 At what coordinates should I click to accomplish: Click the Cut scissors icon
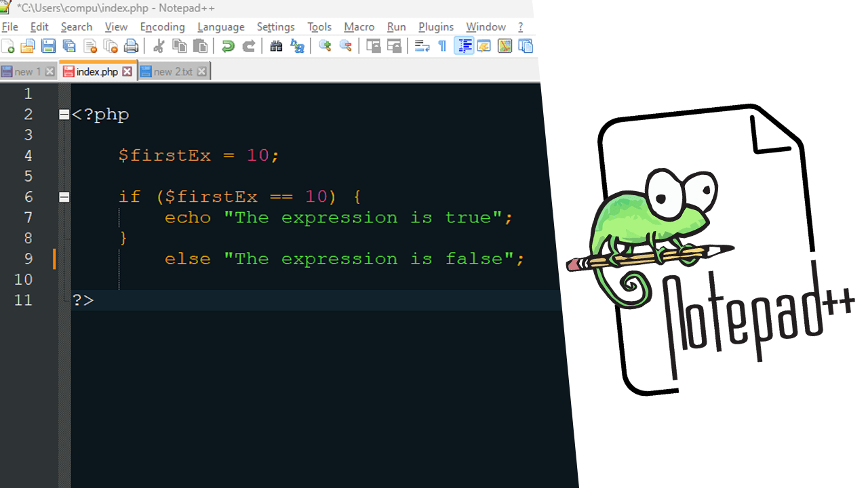(x=159, y=46)
